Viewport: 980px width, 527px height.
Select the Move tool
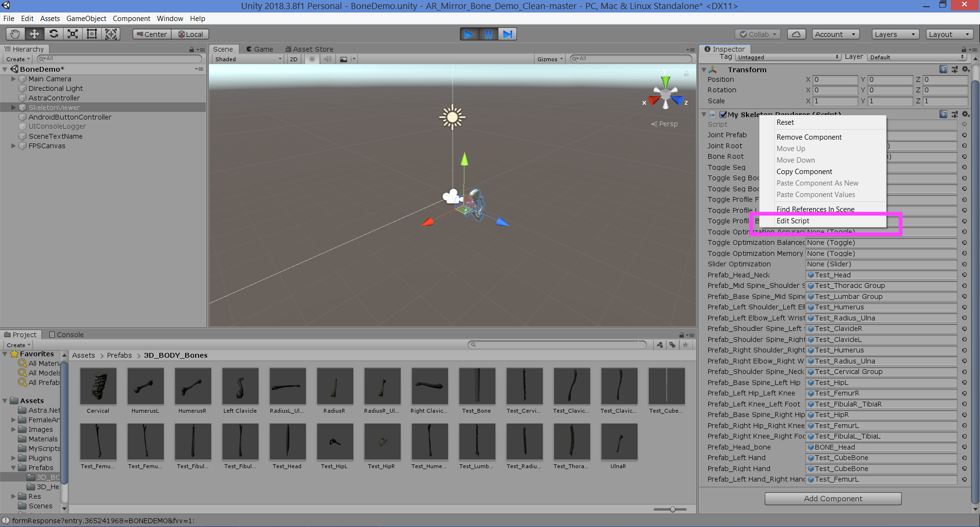pos(33,34)
